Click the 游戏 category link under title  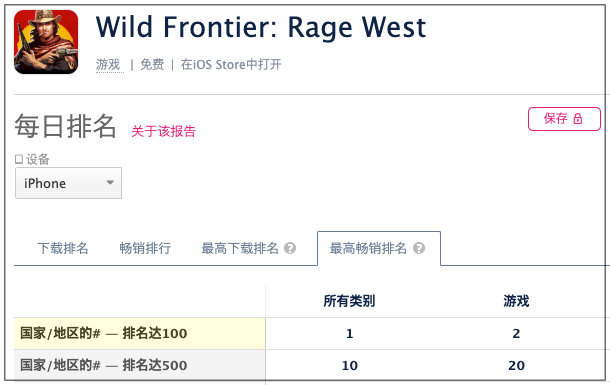pyautogui.click(x=108, y=65)
